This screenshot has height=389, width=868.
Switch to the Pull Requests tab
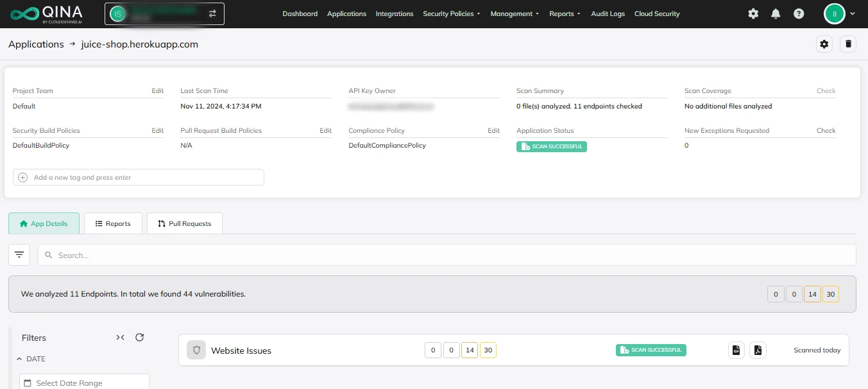point(184,223)
